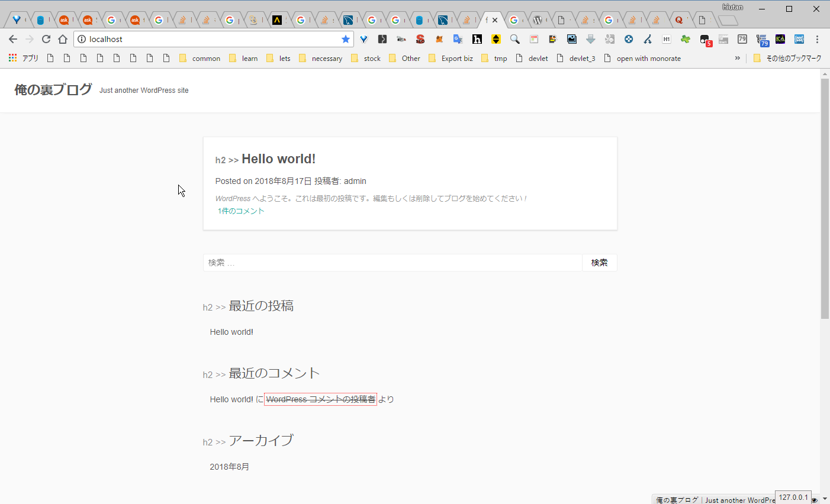Viewport: 830px width, 504px height.
Task: Click the browser home icon
Action: 62,39
